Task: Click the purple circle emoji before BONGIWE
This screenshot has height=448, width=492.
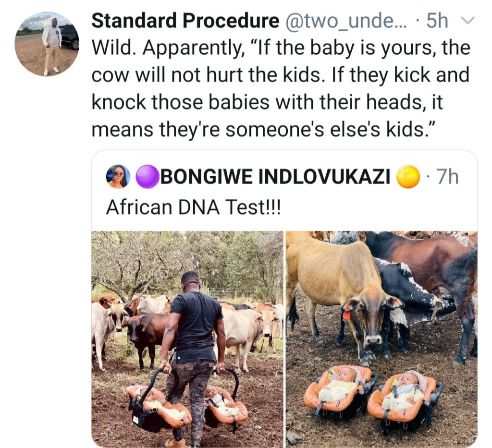Action: tap(148, 177)
